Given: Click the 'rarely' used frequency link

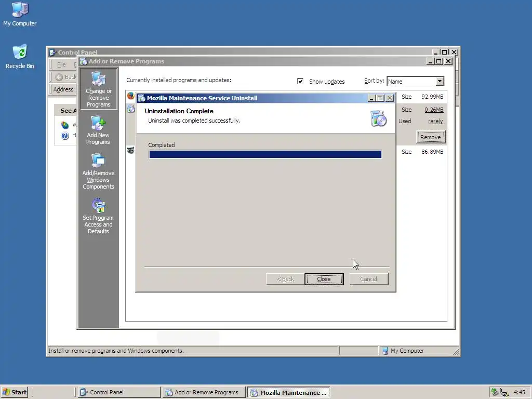Looking at the screenshot, I should pyautogui.click(x=435, y=121).
